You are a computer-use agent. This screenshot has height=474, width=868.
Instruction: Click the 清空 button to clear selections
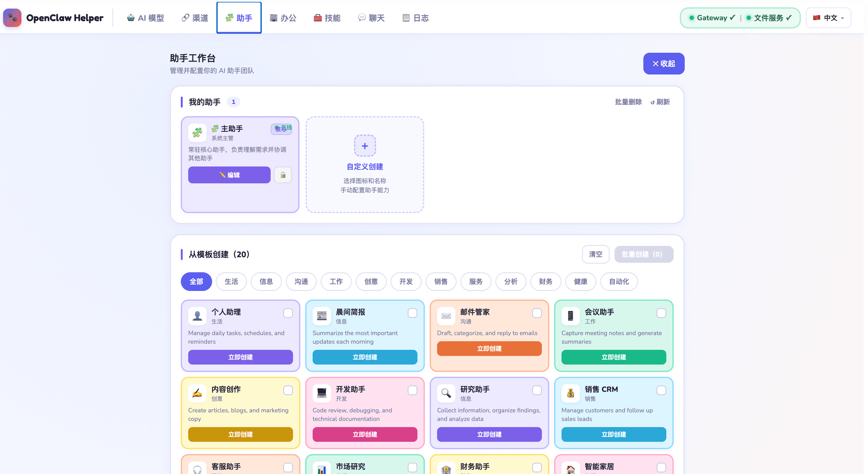point(596,254)
